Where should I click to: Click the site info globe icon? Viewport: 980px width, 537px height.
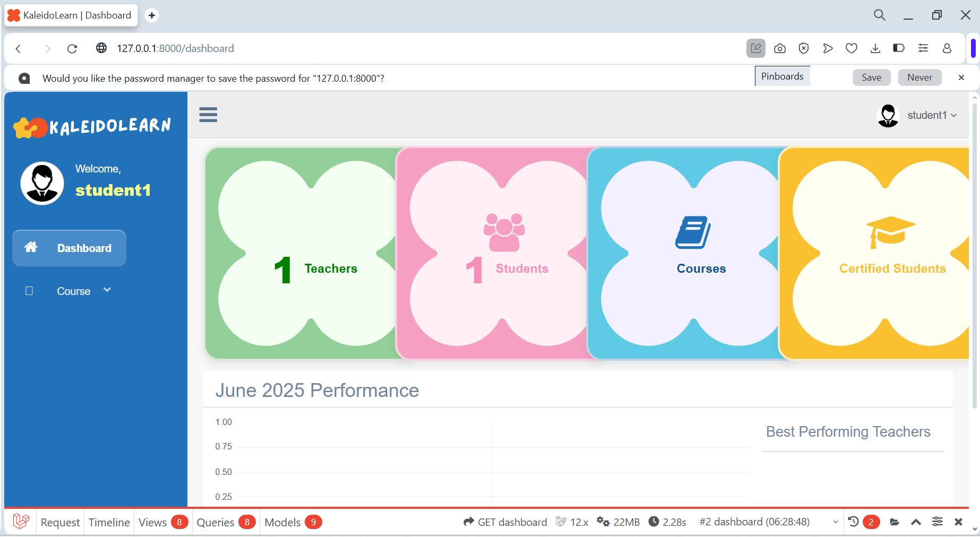pos(101,48)
